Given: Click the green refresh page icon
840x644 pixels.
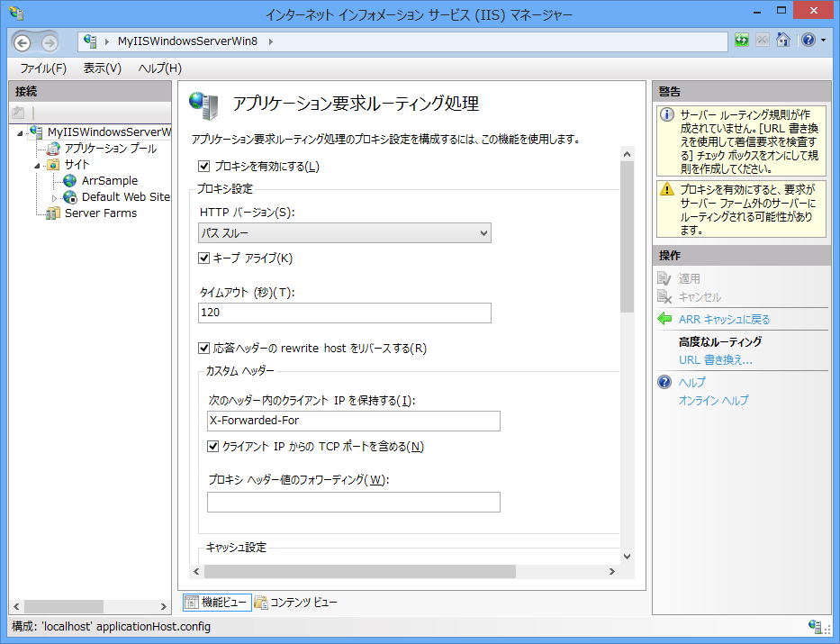Looking at the screenshot, I should pyautogui.click(x=742, y=41).
